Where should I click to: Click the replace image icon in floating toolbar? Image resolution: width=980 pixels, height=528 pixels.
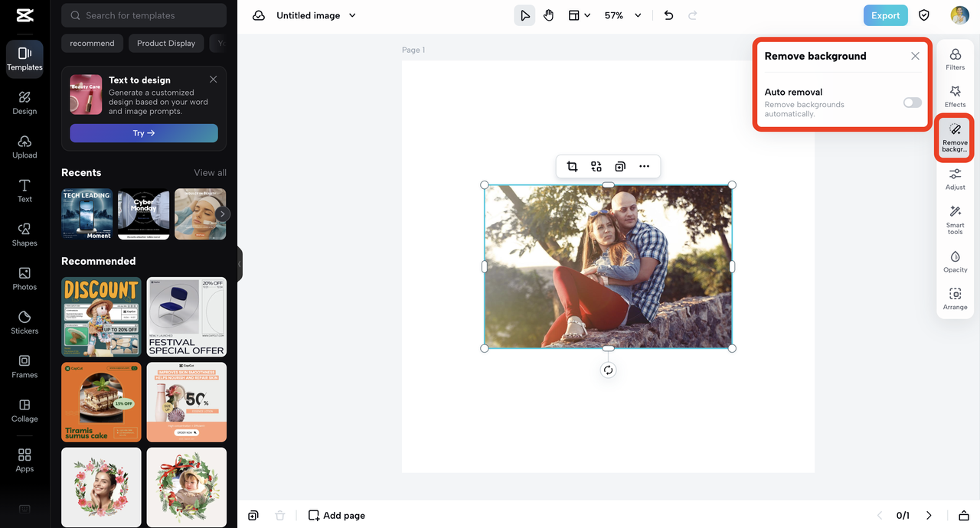(x=596, y=166)
